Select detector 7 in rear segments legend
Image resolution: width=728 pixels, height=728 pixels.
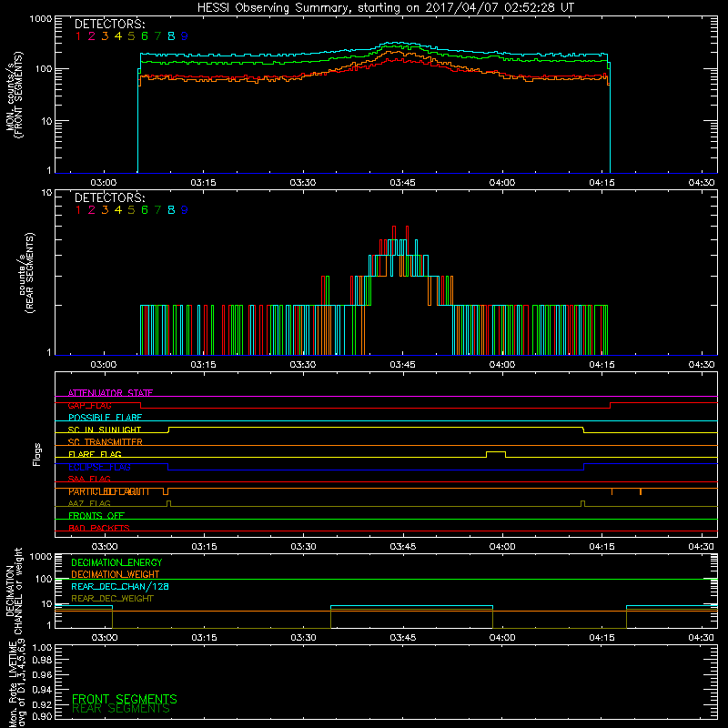pyautogui.click(x=157, y=210)
